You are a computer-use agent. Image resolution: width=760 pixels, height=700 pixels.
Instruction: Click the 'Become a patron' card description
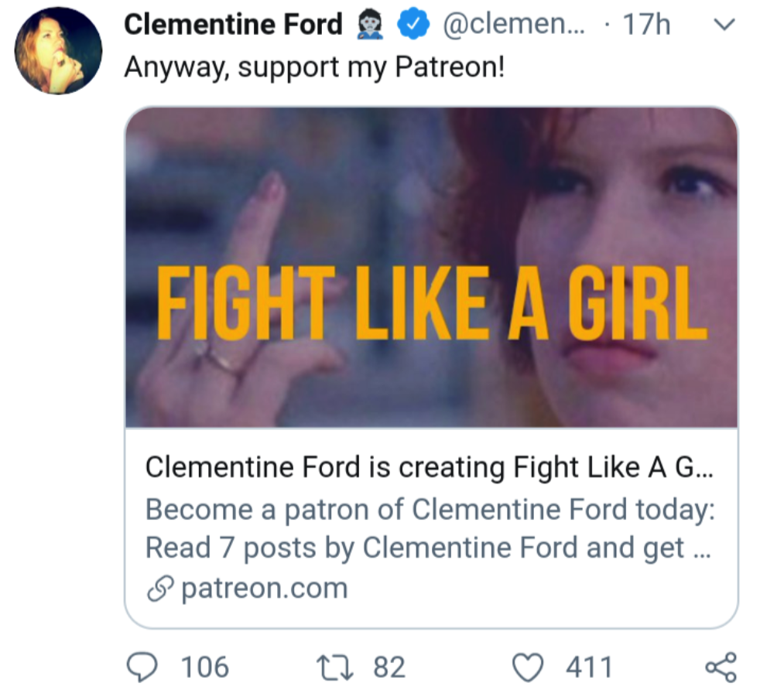tap(428, 528)
